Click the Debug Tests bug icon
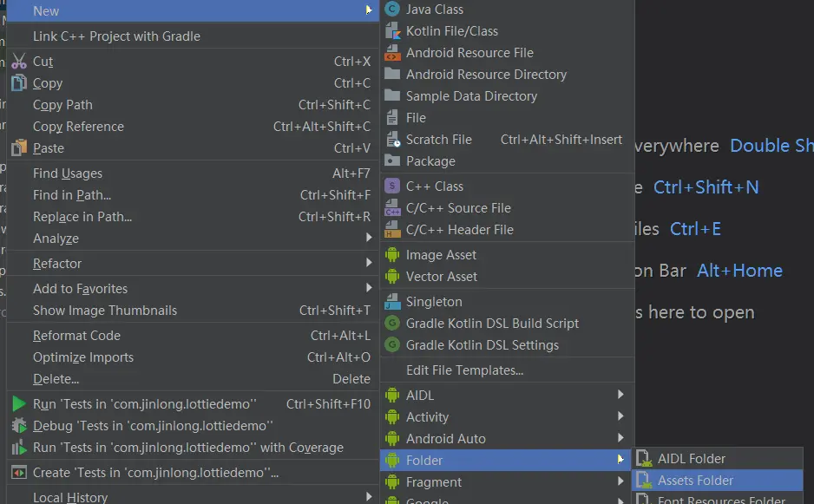 tap(19, 426)
